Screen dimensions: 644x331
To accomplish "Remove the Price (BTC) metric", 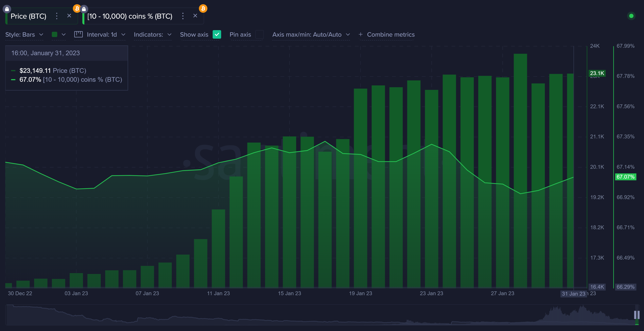I will click(x=69, y=16).
